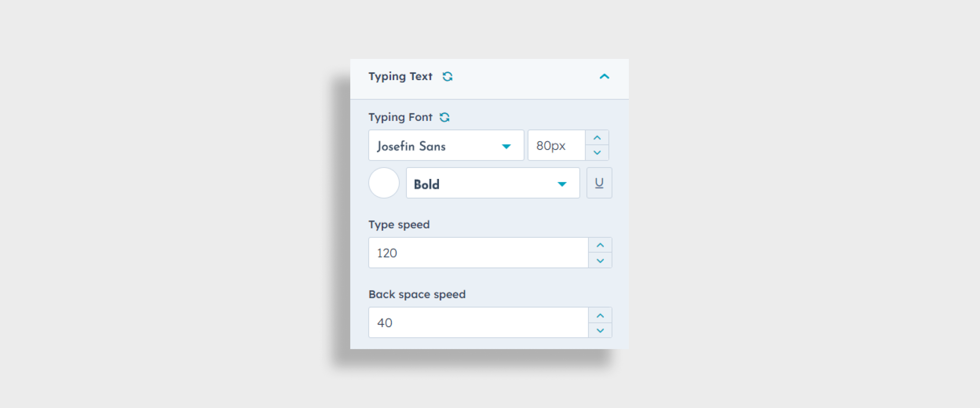Click the down stepper beside Back space speed
Image resolution: width=980 pixels, height=408 pixels.
tap(600, 330)
